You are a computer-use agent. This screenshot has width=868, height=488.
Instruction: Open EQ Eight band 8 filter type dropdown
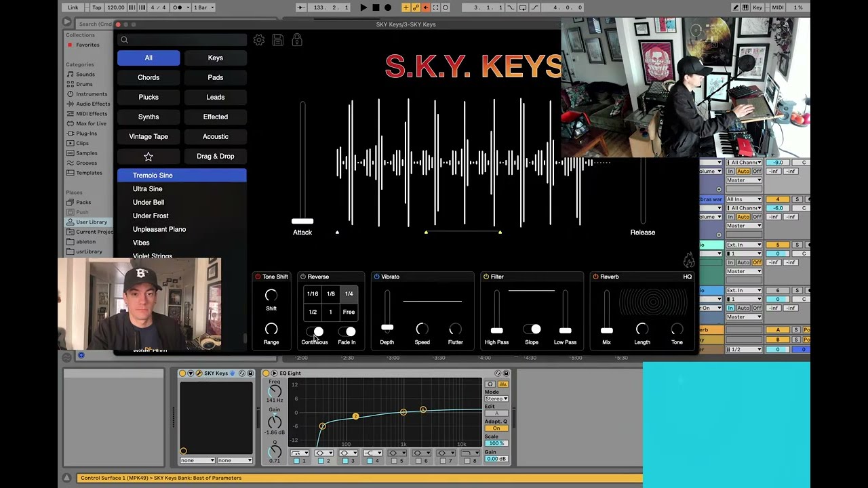[x=471, y=453]
